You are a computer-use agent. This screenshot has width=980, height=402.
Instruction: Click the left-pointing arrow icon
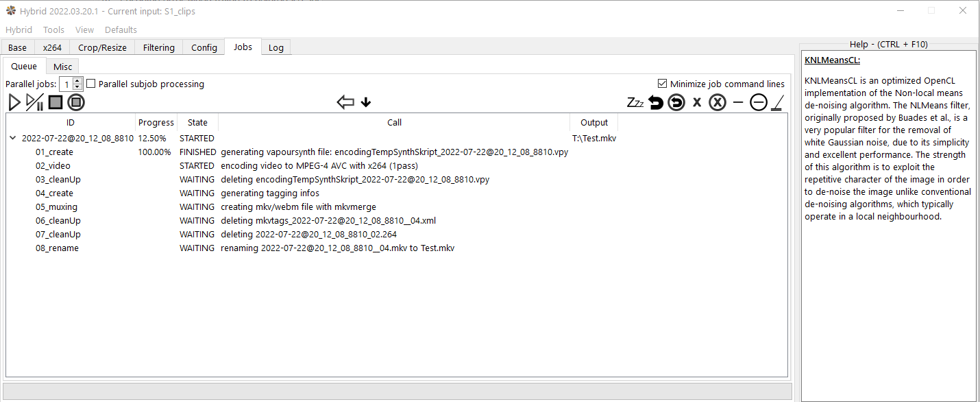coord(345,103)
